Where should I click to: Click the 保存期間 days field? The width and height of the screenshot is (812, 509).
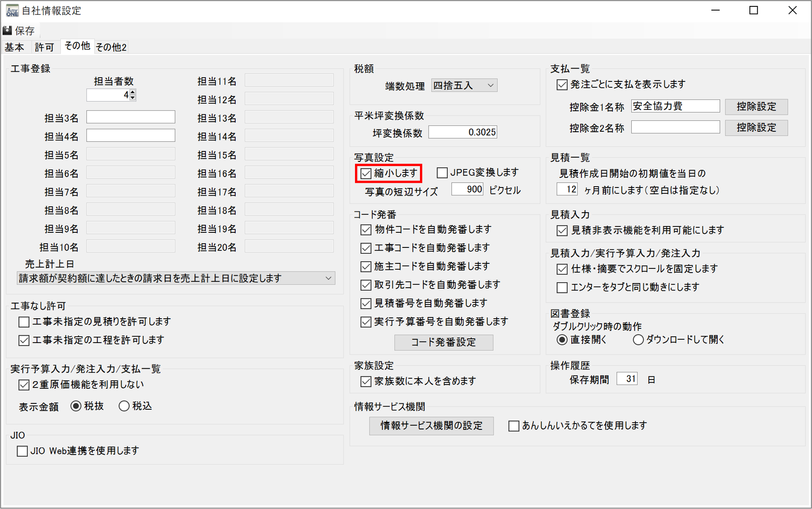[x=627, y=379]
